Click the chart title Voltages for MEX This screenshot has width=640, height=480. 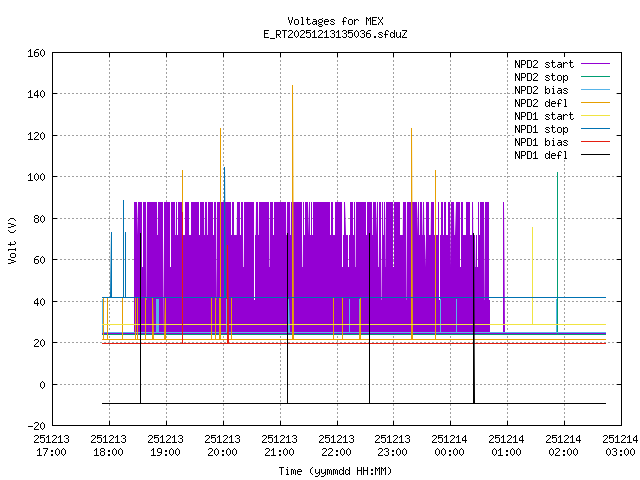pos(334,21)
